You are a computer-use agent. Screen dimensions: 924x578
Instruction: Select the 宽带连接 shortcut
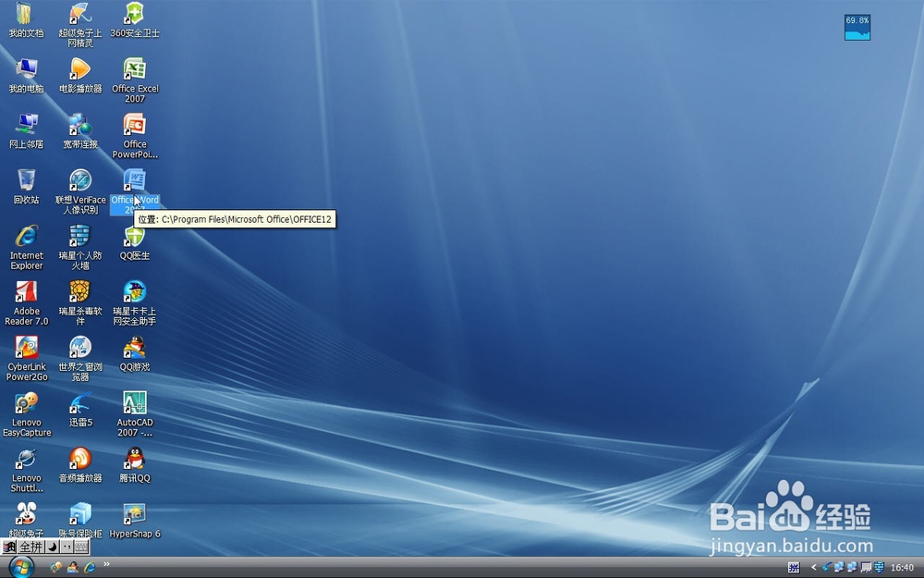(80, 131)
